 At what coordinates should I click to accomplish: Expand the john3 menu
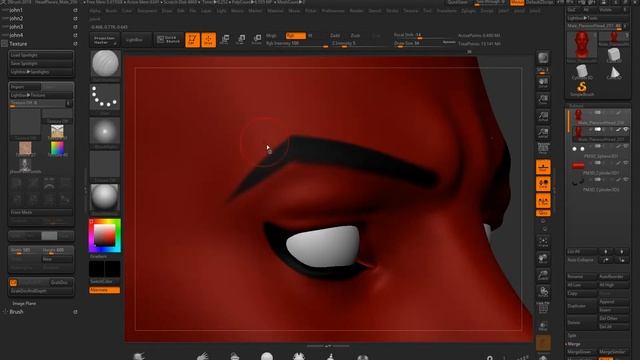click(x=16, y=27)
